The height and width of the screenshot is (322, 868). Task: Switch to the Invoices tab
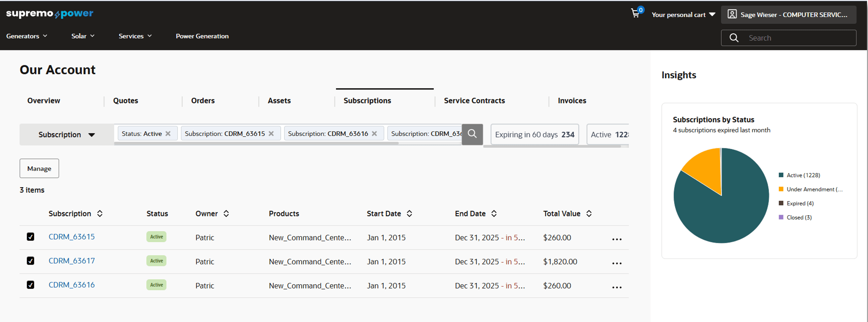click(572, 100)
